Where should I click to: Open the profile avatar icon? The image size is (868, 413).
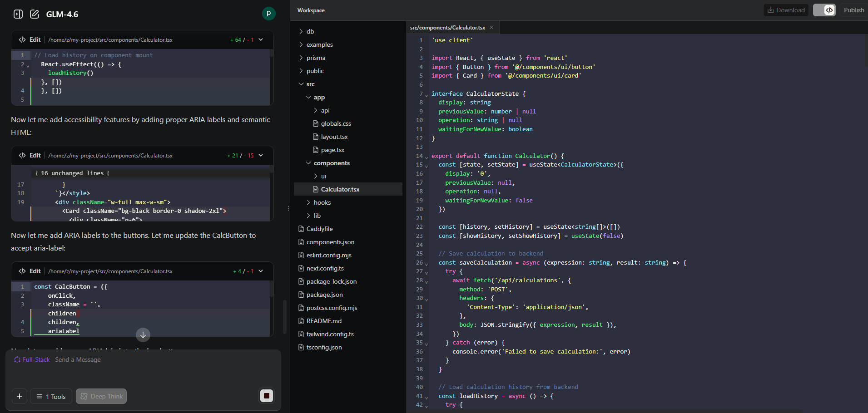[x=268, y=14]
